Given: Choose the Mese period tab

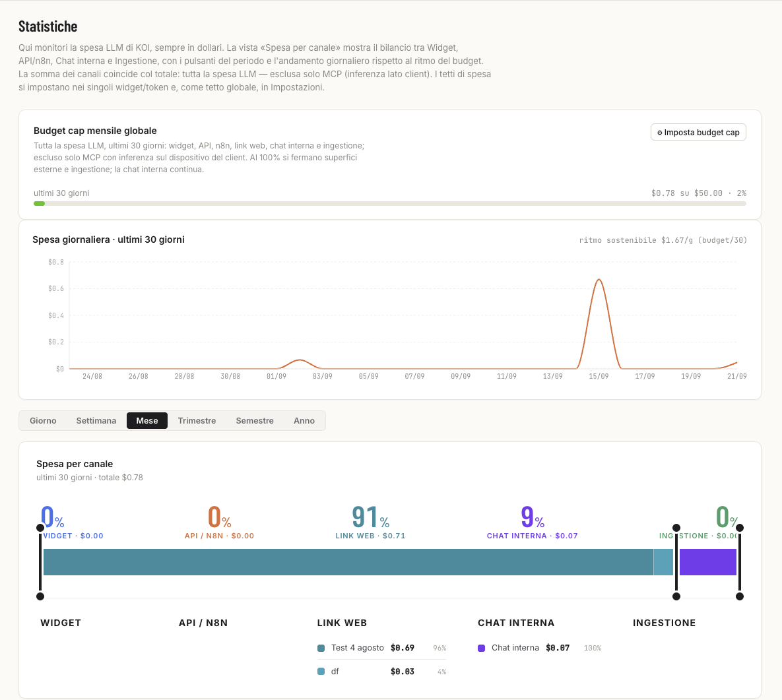Looking at the screenshot, I should click(147, 421).
